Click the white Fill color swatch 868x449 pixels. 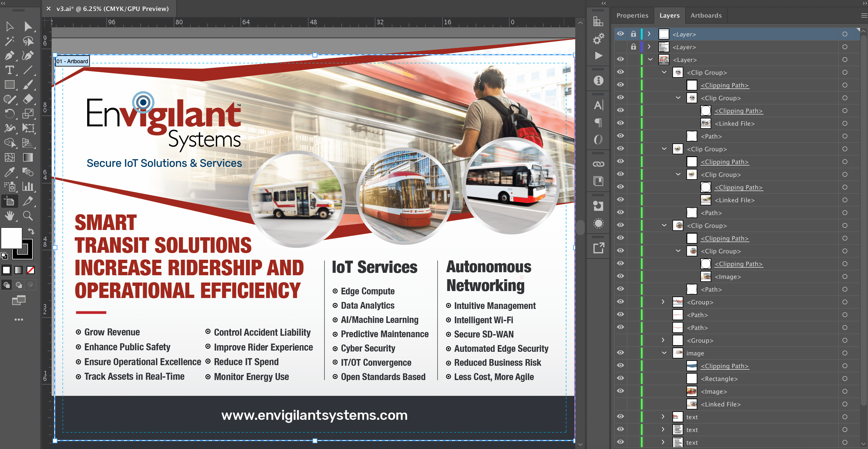pos(12,238)
